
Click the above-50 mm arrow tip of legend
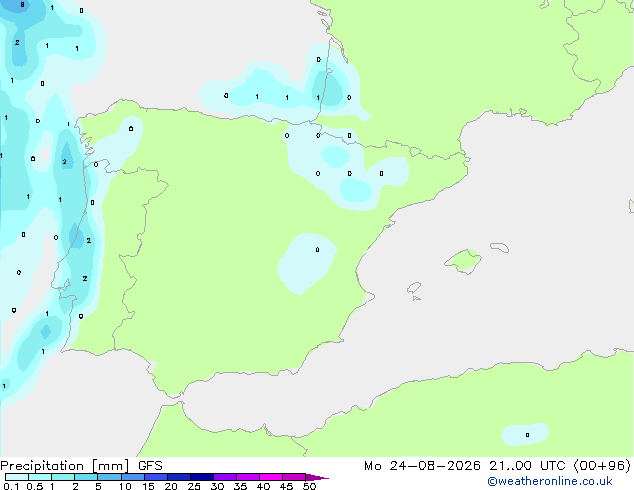pyautogui.click(x=317, y=477)
